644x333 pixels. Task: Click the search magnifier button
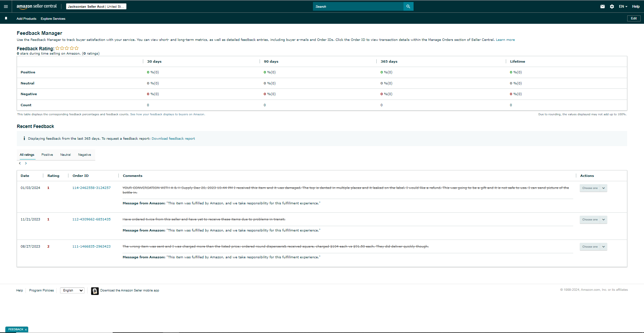click(408, 6)
